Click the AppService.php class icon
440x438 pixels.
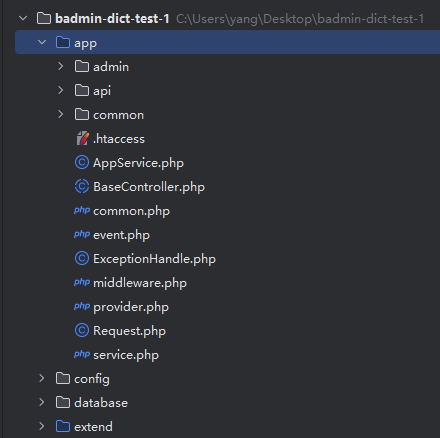[82, 162]
